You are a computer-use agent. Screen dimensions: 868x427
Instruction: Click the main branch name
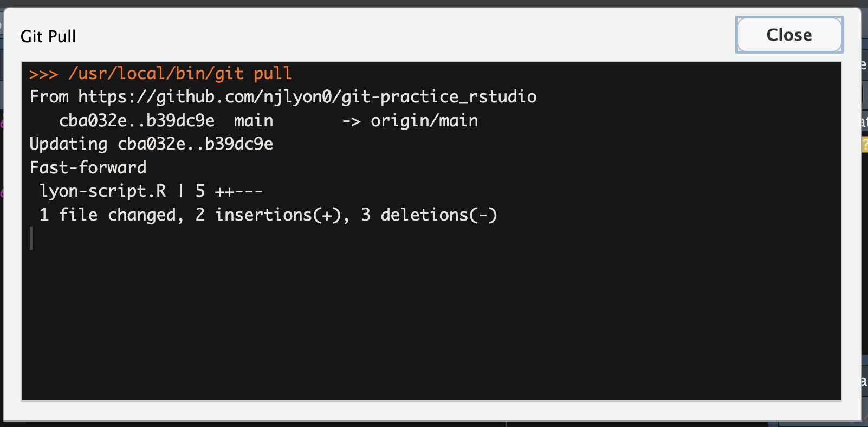(x=253, y=120)
